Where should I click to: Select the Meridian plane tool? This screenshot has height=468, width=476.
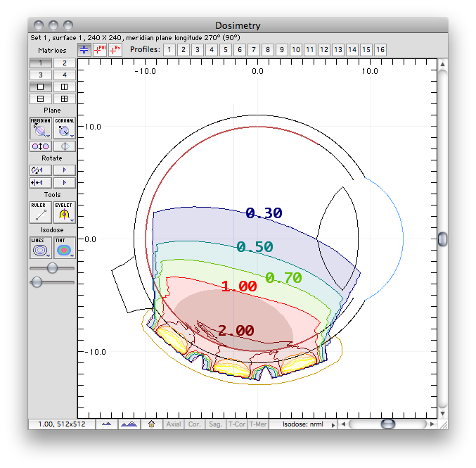pyautogui.click(x=40, y=127)
